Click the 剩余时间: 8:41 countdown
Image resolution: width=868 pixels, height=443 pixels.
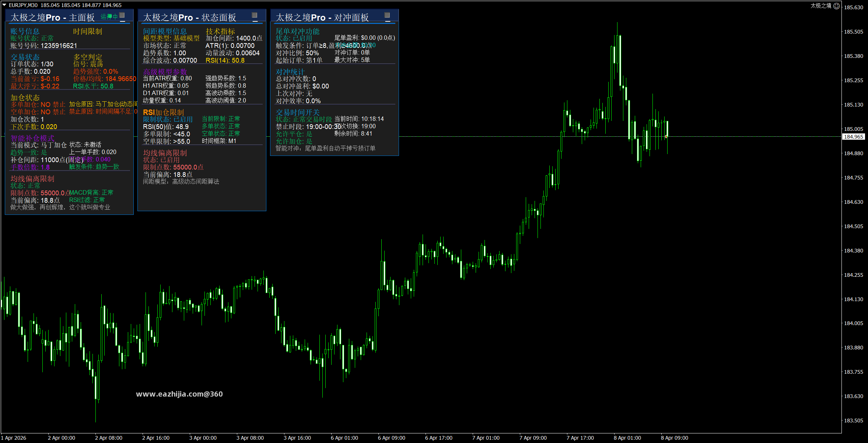353,133
